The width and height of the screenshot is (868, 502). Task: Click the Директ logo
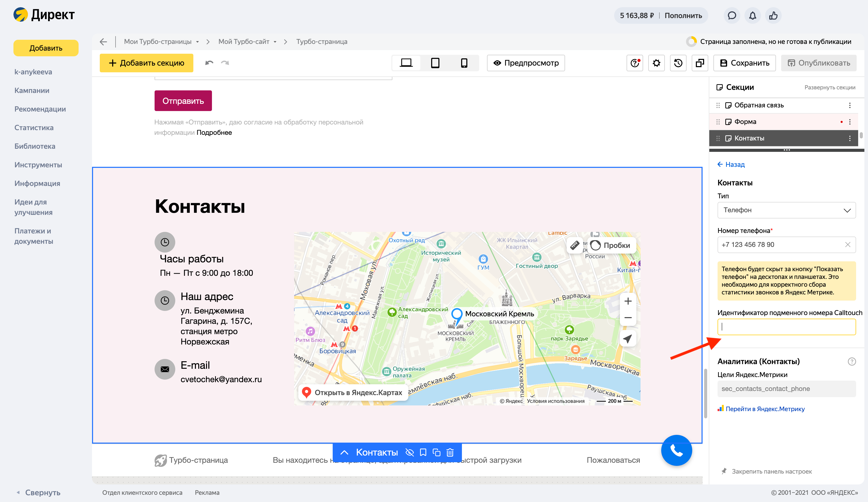(x=44, y=15)
